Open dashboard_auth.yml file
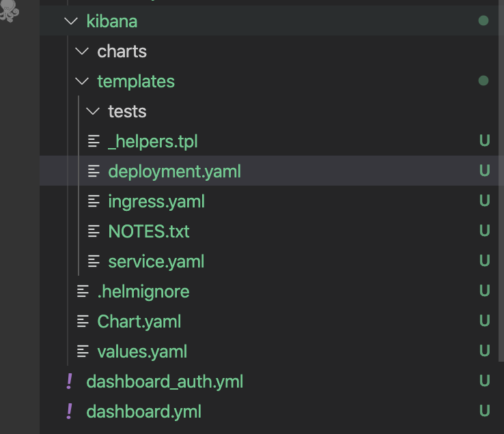This screenshot has width=504, height=434. (165, 381)
